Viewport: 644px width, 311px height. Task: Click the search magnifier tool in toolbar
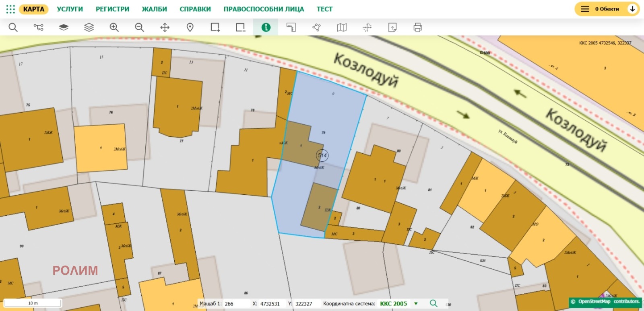point(13,27)
